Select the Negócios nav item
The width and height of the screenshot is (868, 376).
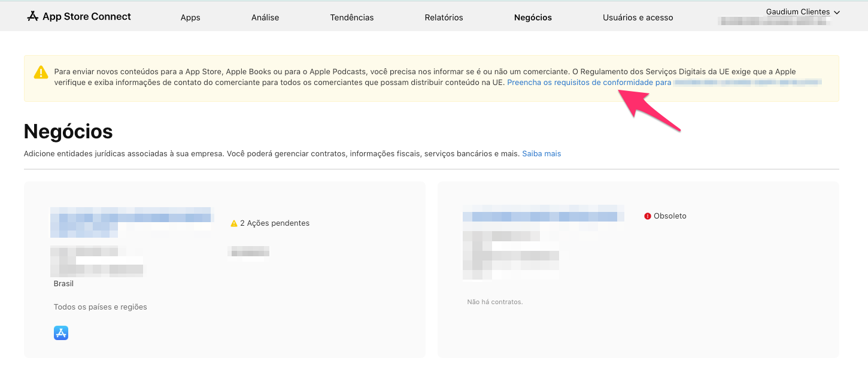click(x=533, y=17)
